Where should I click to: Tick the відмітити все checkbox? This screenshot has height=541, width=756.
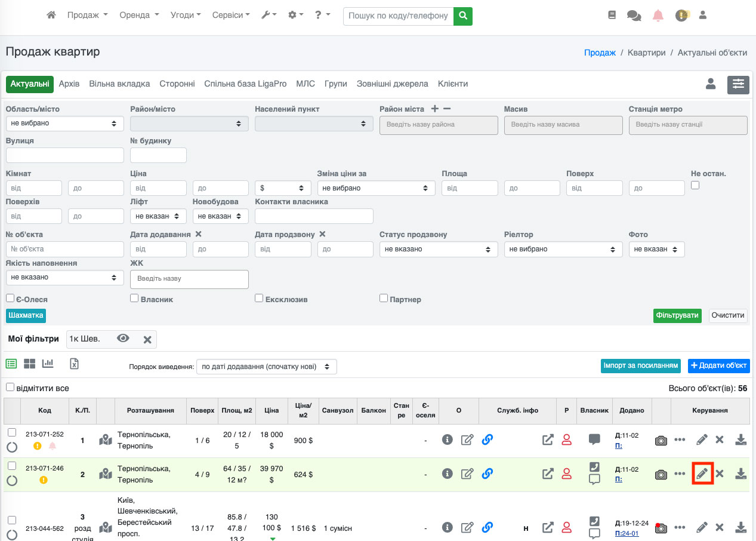(10, 387)
